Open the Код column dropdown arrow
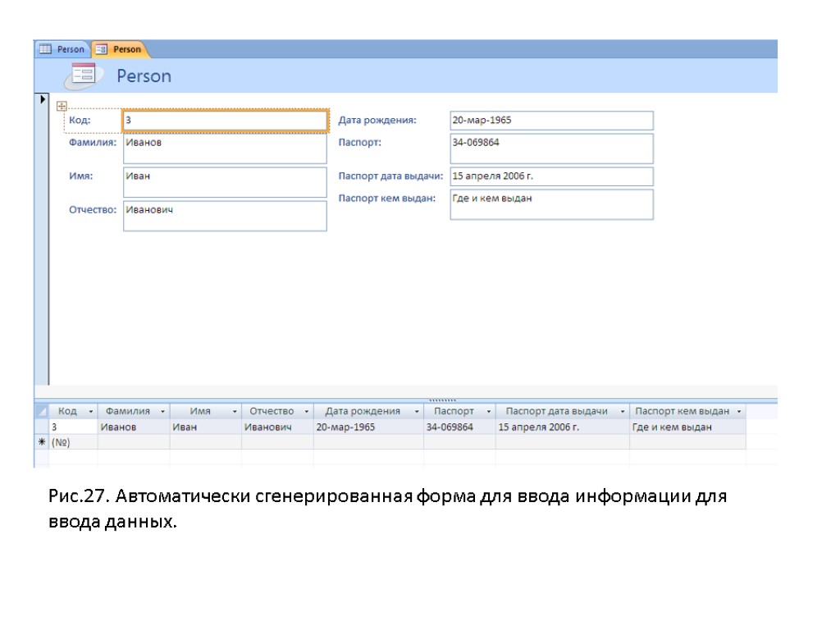This screenshot has width=840, height=630. (x=90, y=412)
